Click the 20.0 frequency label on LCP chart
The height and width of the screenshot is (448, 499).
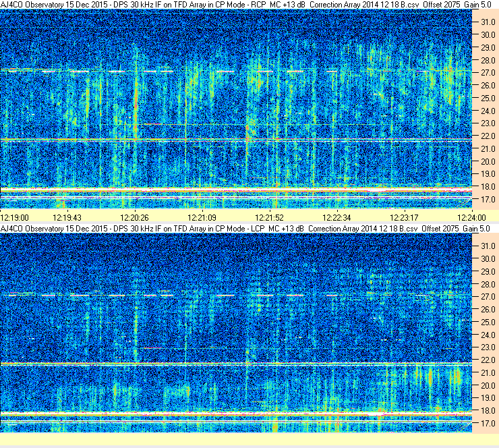488,385
